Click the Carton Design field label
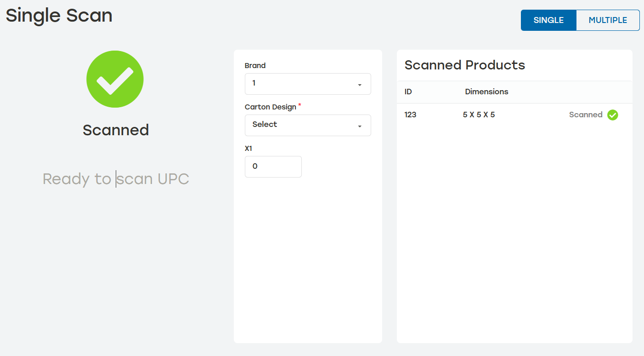Image resolution: width=644 pixels, height=356 pixels. point(270,107)
